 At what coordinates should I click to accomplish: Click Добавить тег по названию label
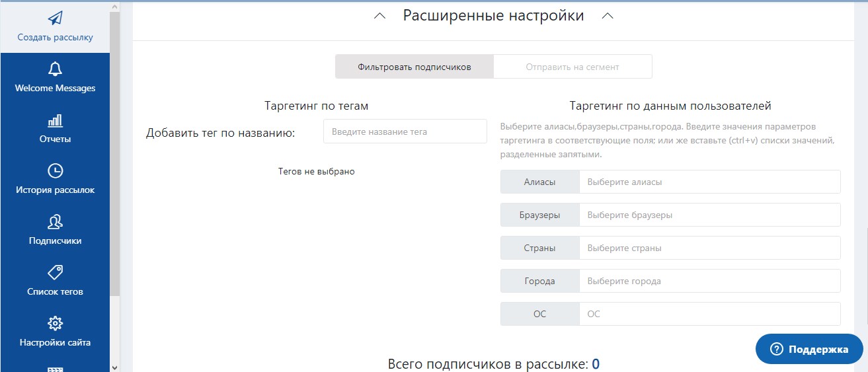[x=220, y=133]
